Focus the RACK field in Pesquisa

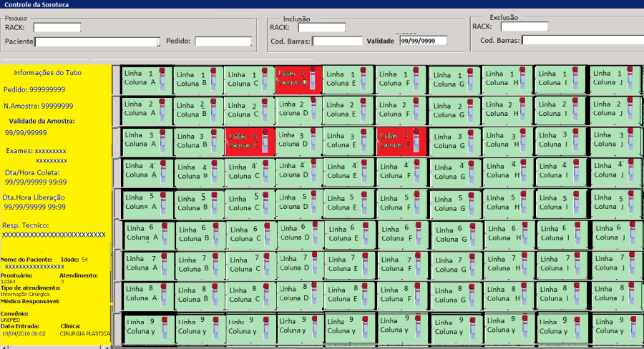[x=57, y=27]
